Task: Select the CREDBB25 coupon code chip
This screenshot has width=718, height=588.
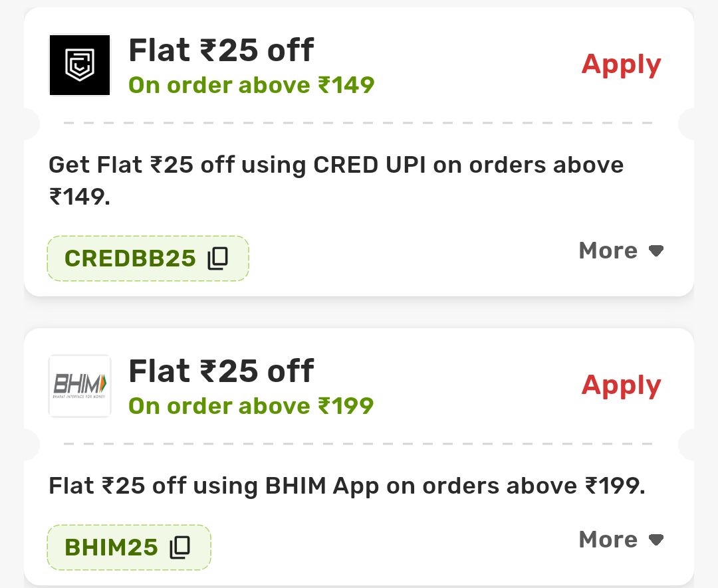Action: click(130, 258)
